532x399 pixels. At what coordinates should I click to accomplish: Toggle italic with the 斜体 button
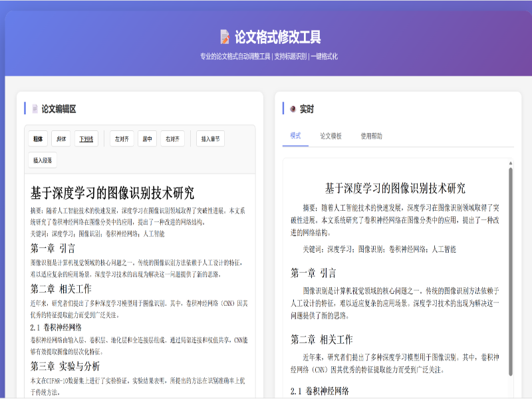[61, 139]
